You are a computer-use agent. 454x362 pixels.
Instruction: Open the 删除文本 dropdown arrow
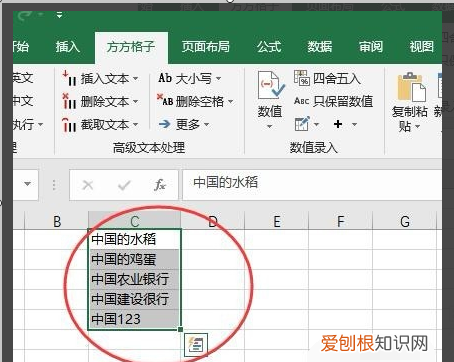point(135,101)
